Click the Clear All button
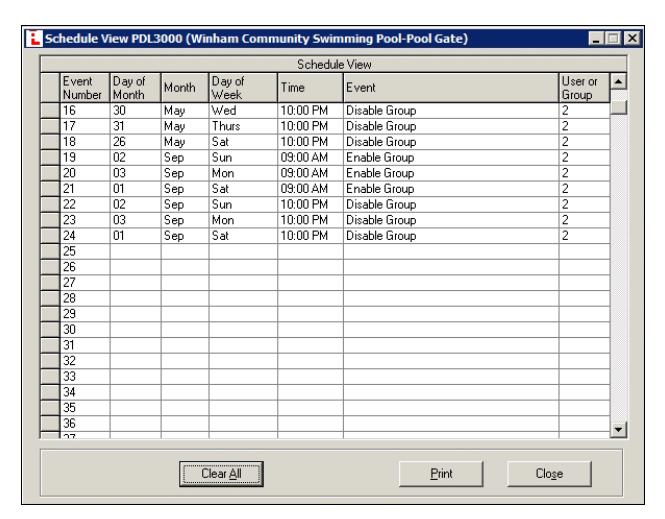The width and height of the screenshot is (665, 519). click(221, 474)
